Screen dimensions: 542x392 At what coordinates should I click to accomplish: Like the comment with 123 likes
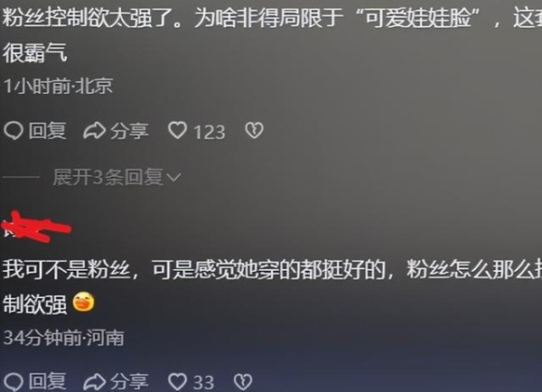click(x=177, y=131)
